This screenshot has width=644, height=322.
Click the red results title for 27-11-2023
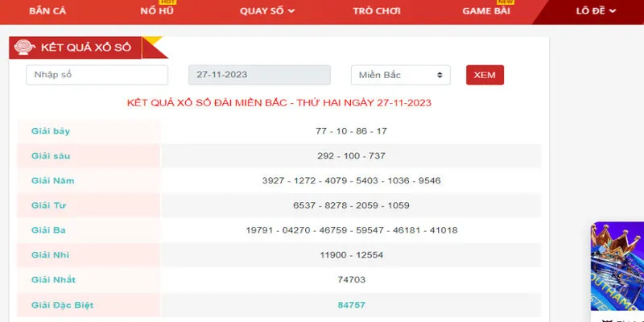[x=279, y=103]
